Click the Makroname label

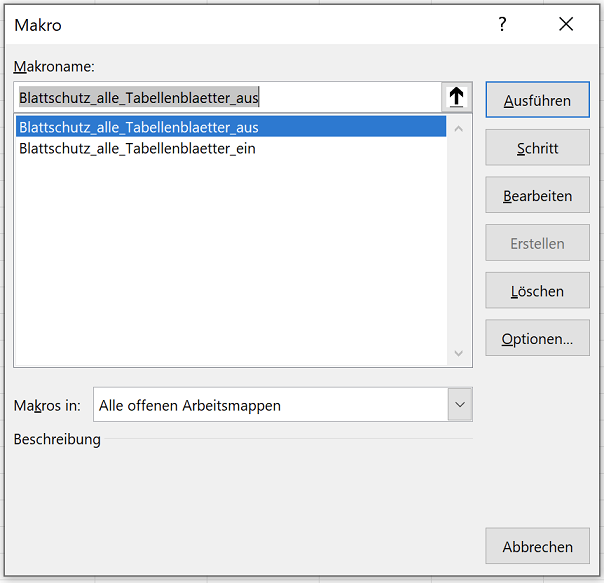[x=54, y=67]
